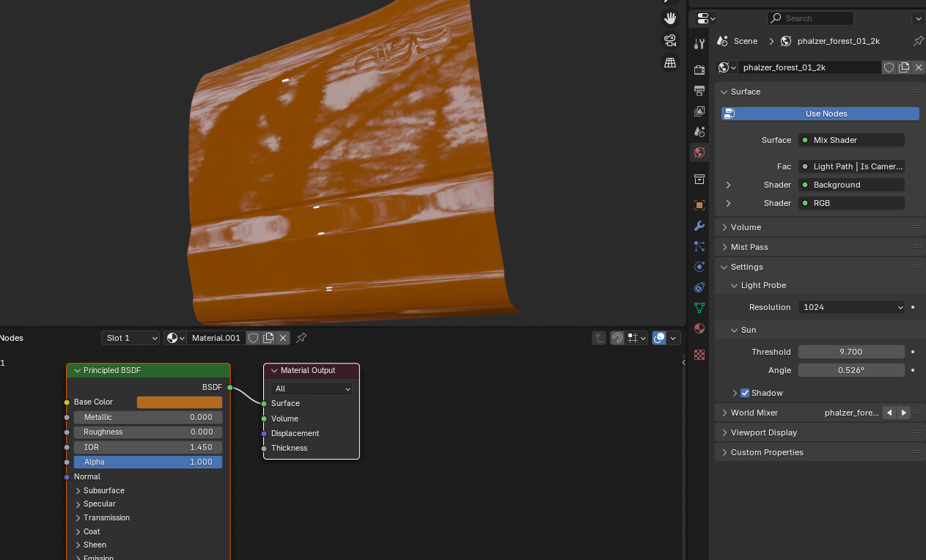Viewport: 926px width, 560px height.
Task: Select the pan view hand gizmo
Action: tap(670, 18)
